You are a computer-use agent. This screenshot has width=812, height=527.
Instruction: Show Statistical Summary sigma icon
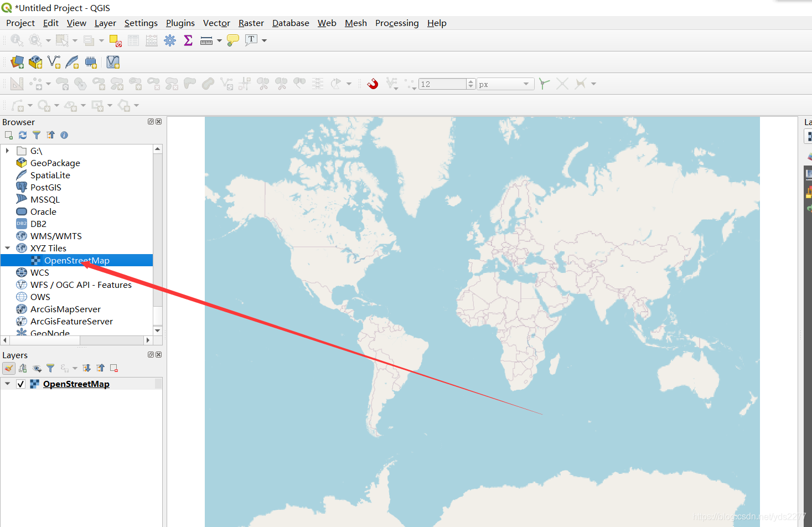188,40
